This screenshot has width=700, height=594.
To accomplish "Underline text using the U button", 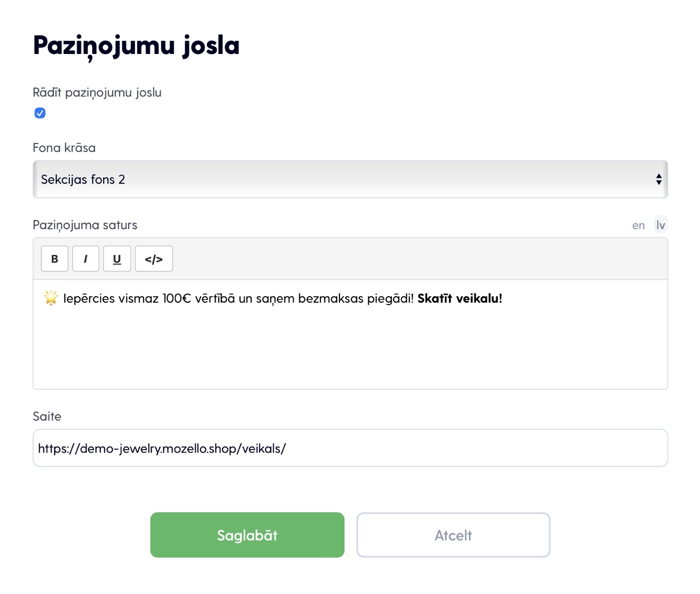I will click(x=117, y=259).
